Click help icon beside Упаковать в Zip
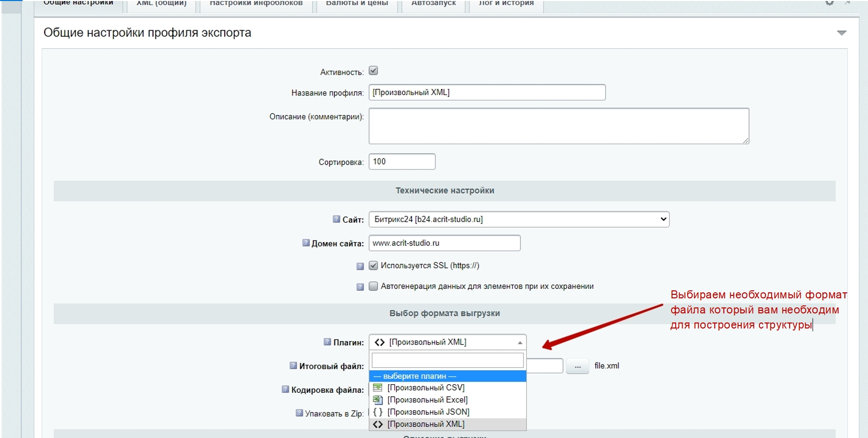 tap(299, 413)
